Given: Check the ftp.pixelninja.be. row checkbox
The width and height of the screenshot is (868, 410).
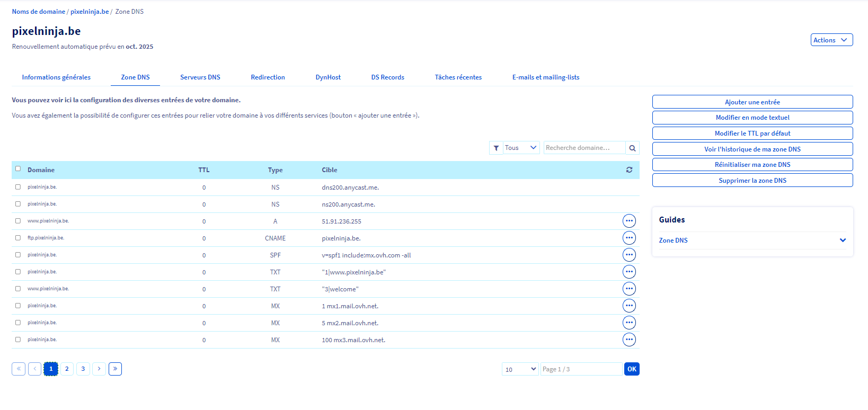Looking at the screenshot, I should tap(18, 238).
